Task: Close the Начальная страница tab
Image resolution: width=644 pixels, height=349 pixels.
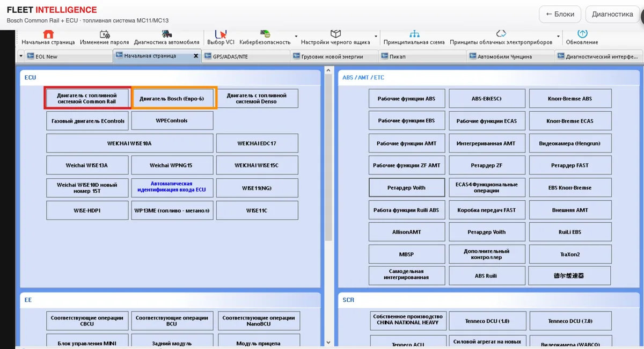Action: [196, 56]
